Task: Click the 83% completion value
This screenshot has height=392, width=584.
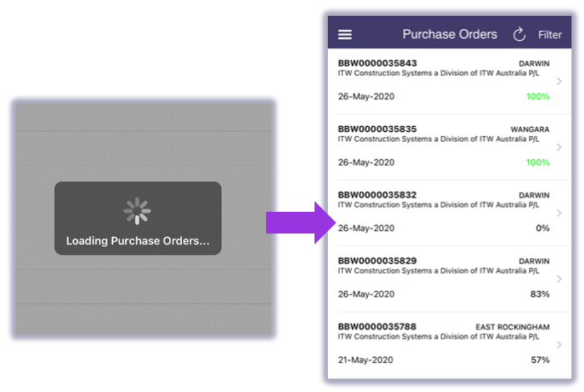Action: click(540, 294)
